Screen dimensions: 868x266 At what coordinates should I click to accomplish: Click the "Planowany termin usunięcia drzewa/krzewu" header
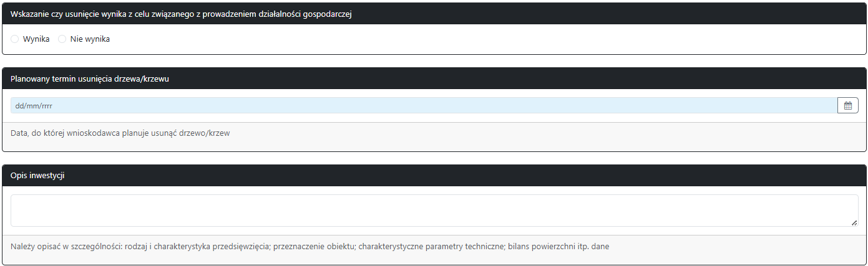point(90,79)
